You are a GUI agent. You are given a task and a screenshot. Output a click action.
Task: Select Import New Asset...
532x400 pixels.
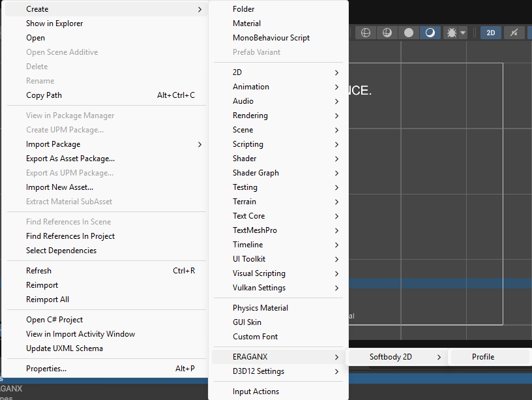click(106, 187)
